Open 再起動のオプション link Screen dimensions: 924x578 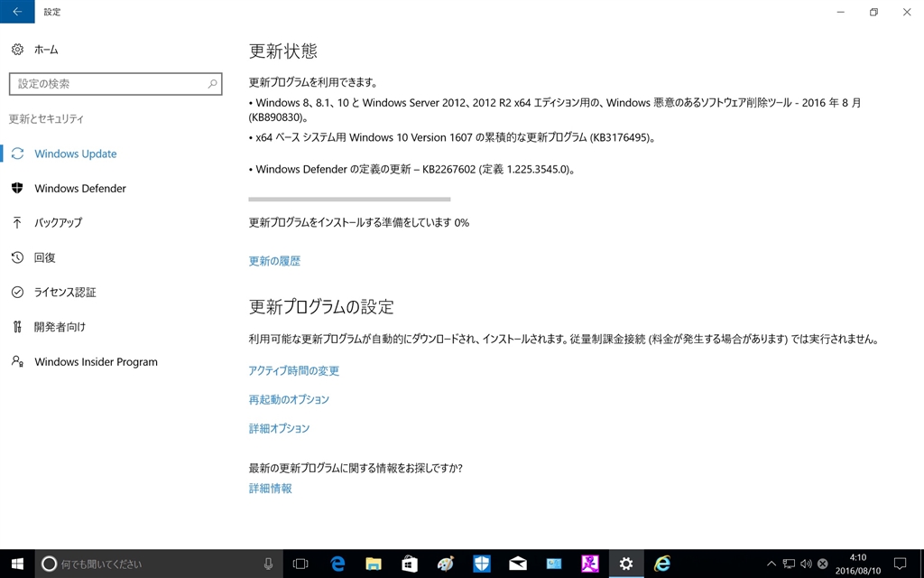(289, 400)
